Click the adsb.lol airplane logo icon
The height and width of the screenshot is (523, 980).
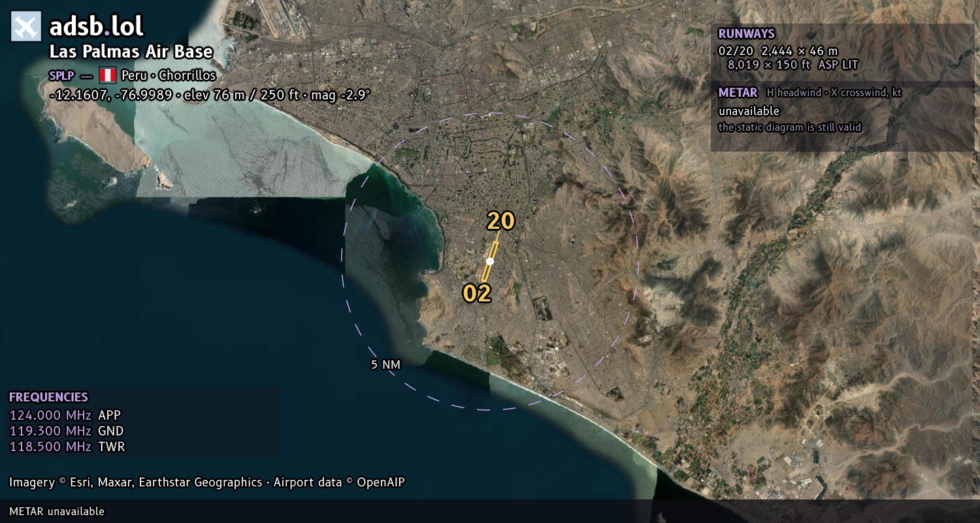coord(26,27)
